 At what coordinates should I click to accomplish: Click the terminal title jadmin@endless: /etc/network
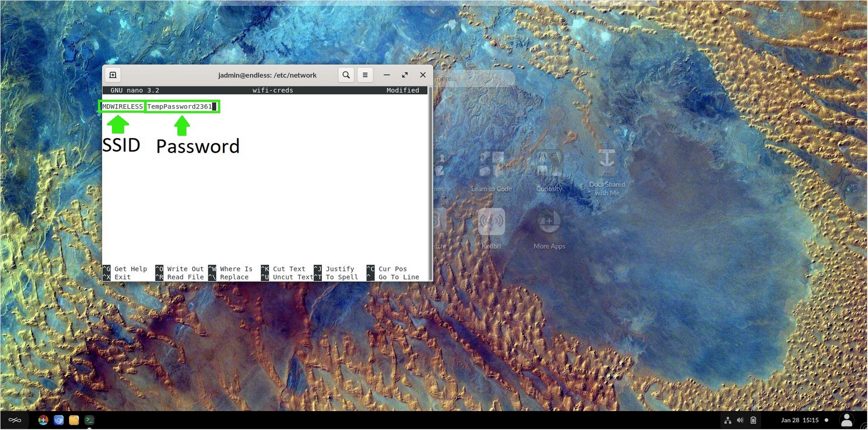coord(267,75)
